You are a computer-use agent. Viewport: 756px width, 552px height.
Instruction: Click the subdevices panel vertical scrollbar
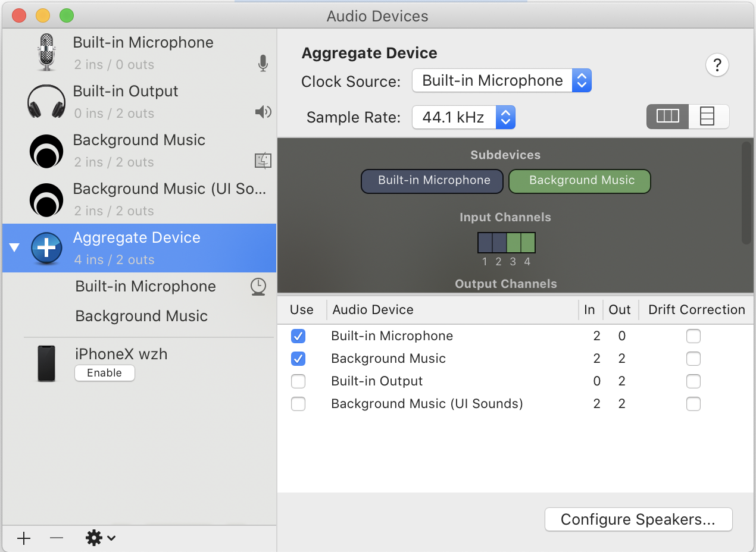point(746,193)
